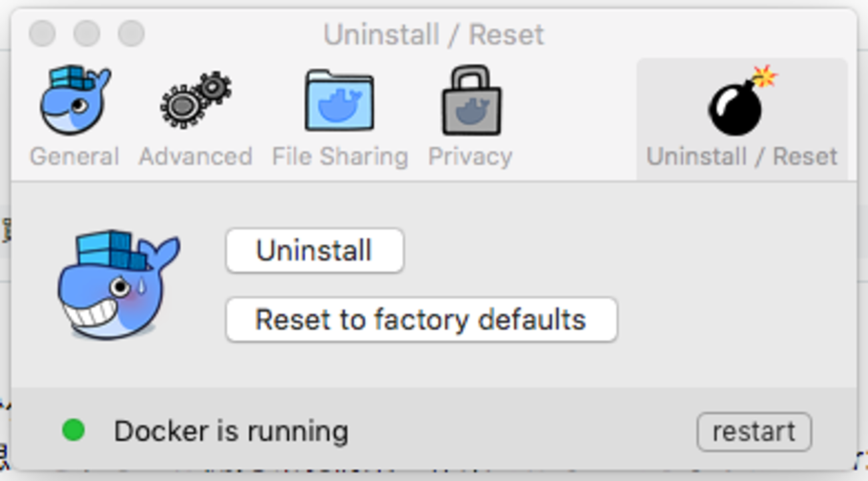
Task: Open Advanced settings via the gears icon
Action: pyautogui.click(x=196, y=100)
